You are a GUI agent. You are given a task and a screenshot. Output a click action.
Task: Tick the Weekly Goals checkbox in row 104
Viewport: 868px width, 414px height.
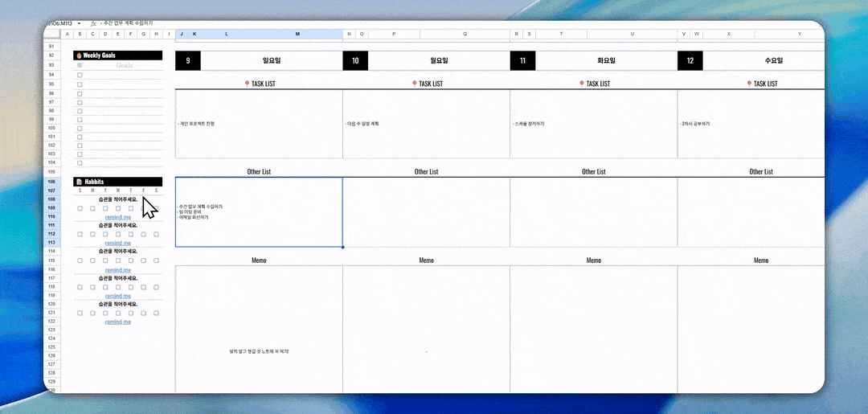(80, 163)
